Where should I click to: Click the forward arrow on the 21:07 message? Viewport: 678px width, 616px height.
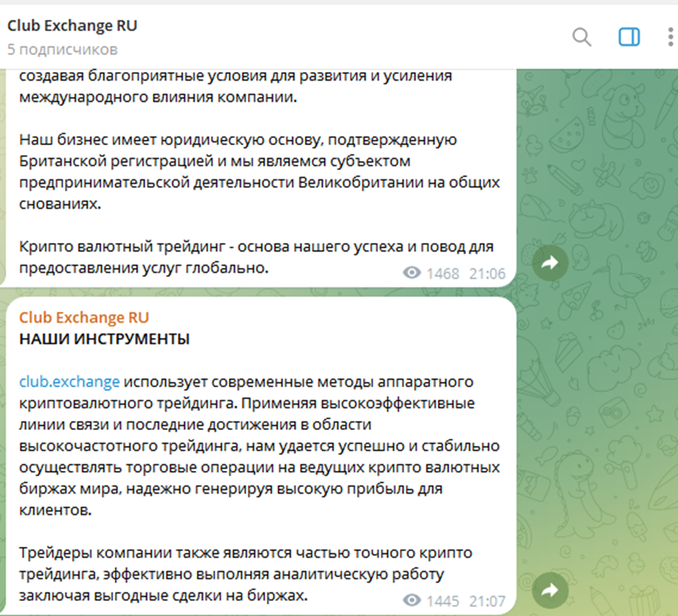coord(550,591)
